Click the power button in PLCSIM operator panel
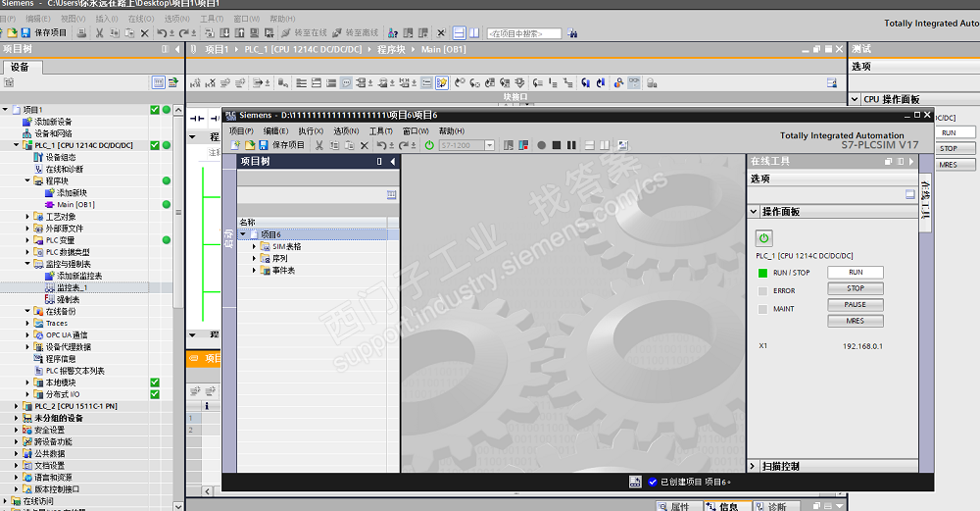 coord(763,237)
